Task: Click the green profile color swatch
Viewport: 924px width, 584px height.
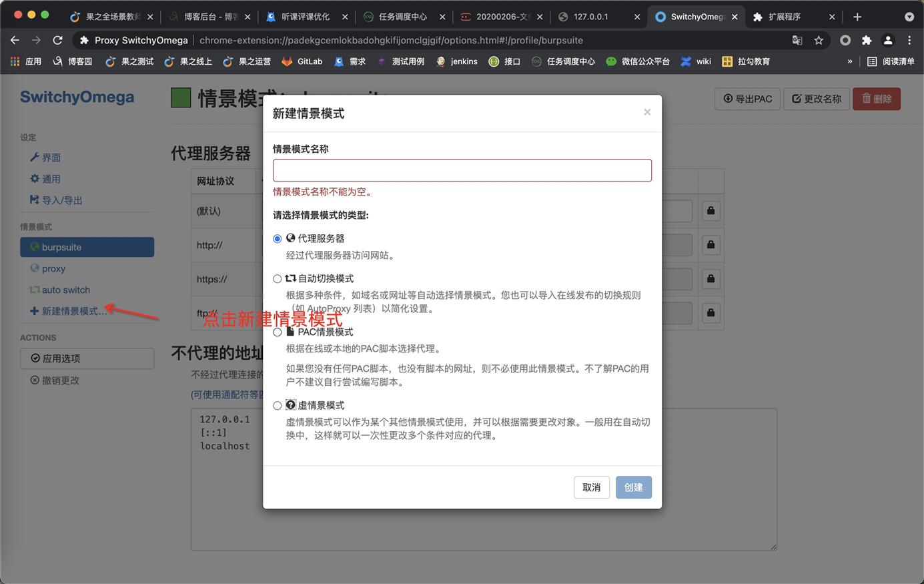Action: (x=181, y=98)
